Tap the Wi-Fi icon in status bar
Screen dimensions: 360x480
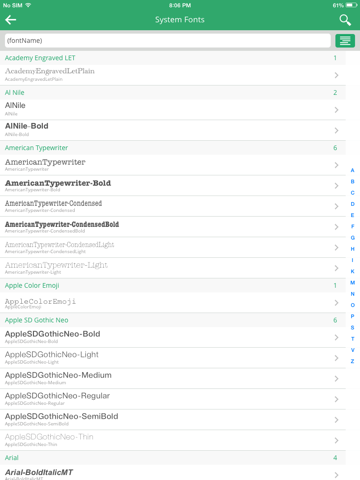pos(28,5)
